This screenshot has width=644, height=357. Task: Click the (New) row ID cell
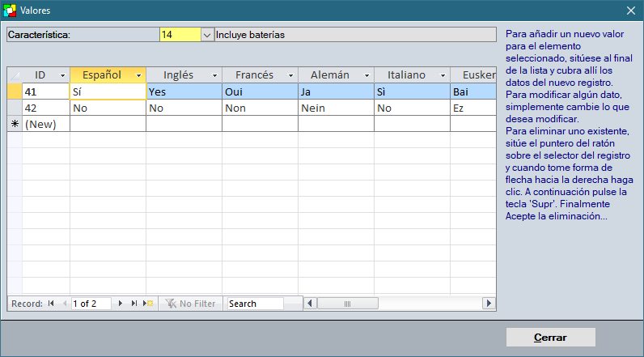(46, 124)
